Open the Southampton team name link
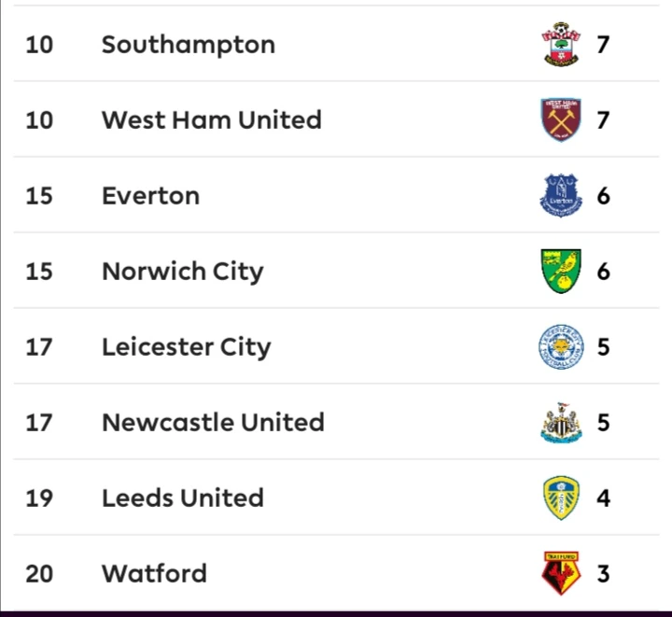The image size is (672, 617). (x=189, y=44)
